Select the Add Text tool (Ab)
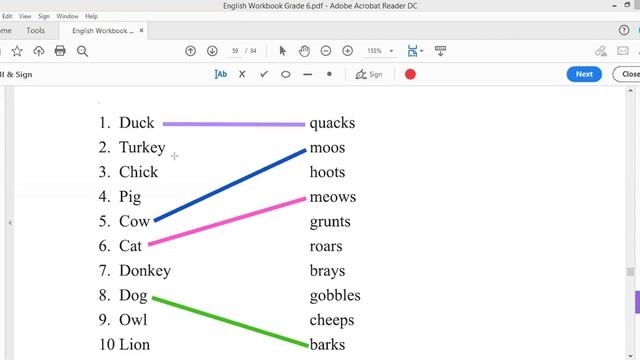The height and width of the screenshot is (360, 640). [x=220, y=74]
